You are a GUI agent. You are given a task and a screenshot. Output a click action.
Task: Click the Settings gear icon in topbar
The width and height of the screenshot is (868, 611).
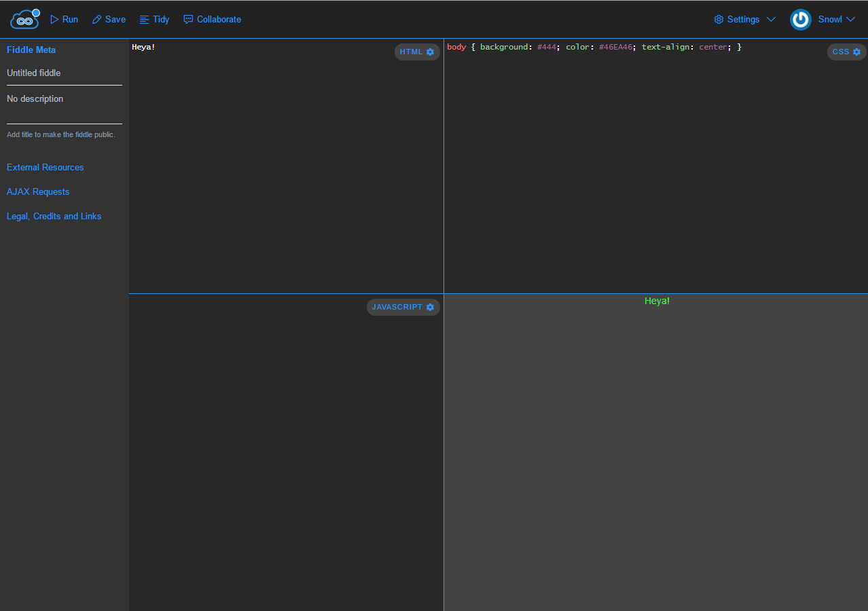(719, 19)
